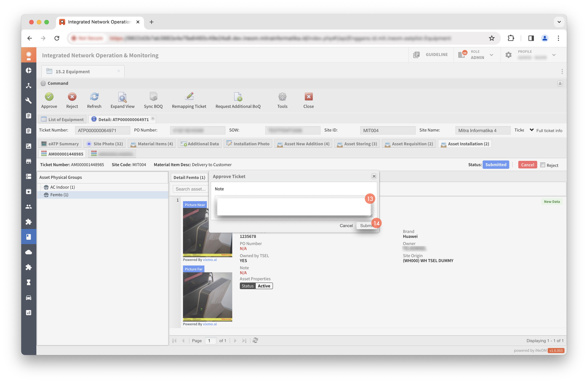
Task: Open Remapping Ticket command
Action: (x=189, y=97)
